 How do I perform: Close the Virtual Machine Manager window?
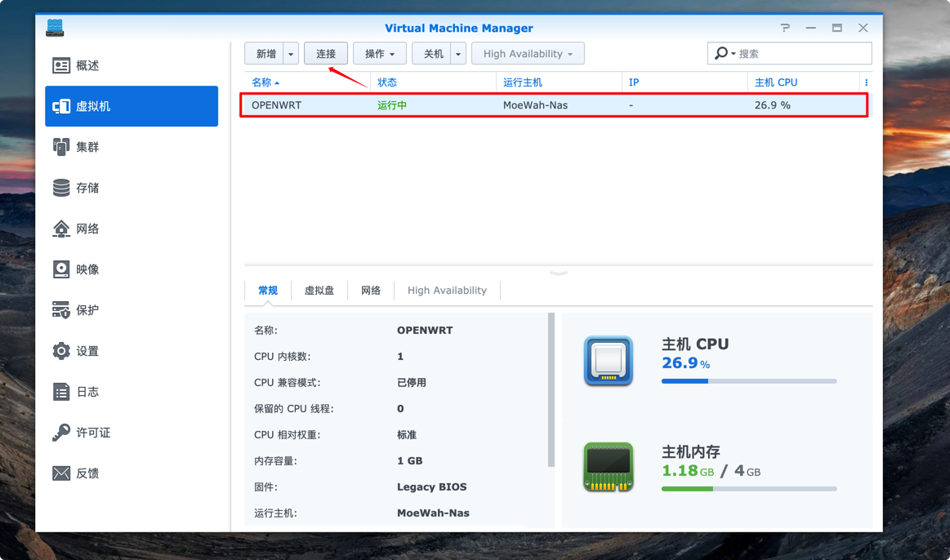[x=863, y=28]
